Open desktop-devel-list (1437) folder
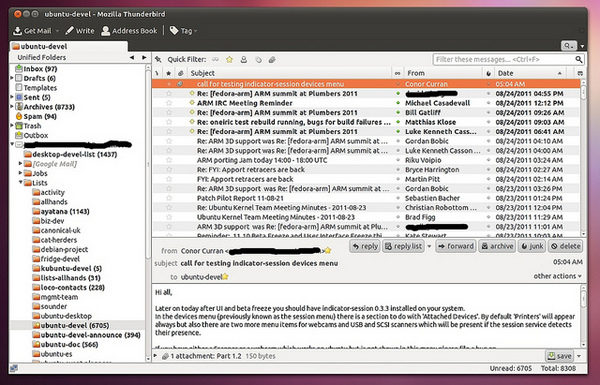 [x=70, y=155]
